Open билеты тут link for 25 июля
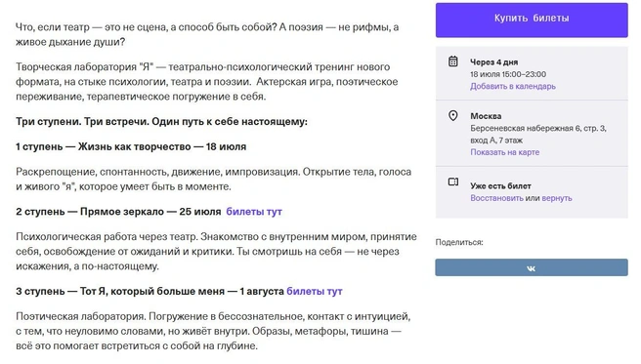This screenshot has height=364, width=641. coord(254,212)
